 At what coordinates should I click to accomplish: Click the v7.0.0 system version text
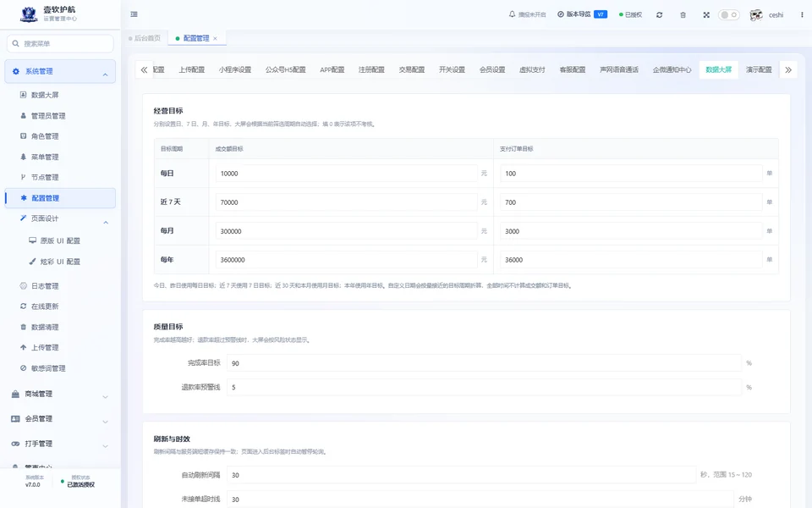[x=33, y=484]
